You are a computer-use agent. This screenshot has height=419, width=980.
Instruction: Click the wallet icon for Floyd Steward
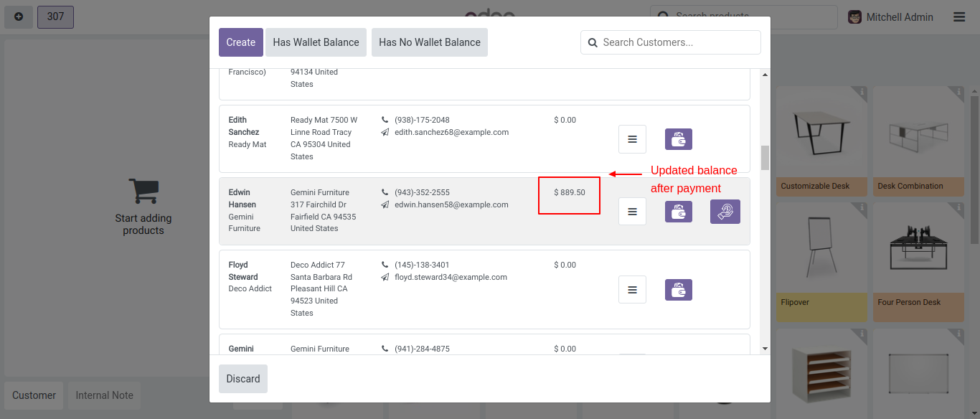[x=678, y=290]
